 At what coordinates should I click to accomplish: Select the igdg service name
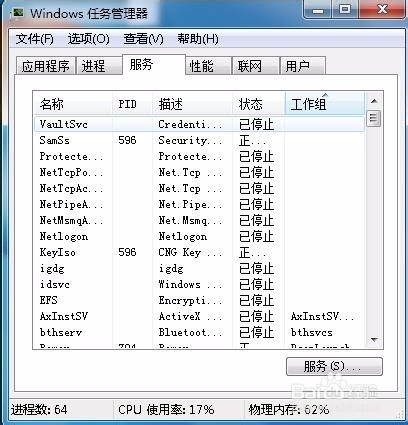tap(52, 269)
